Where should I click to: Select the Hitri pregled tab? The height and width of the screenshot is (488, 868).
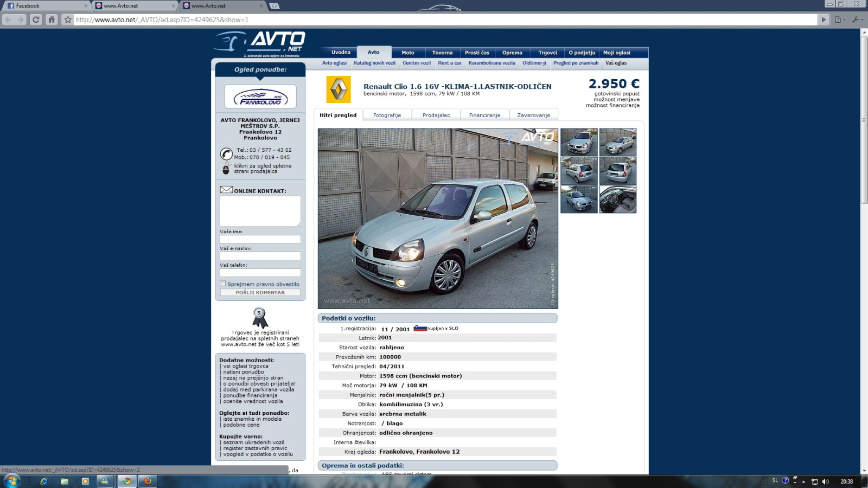tap(338, 115)
